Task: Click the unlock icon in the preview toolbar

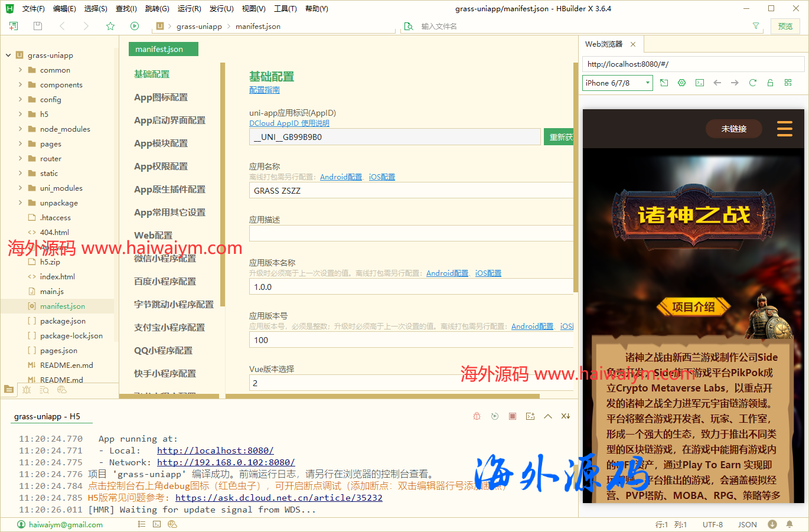Action: 770,82
